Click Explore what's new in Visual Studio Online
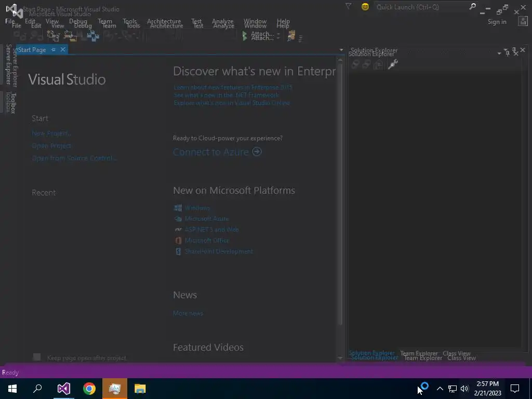The height and width of the screenshot is (399, 532). click(232, 102)
